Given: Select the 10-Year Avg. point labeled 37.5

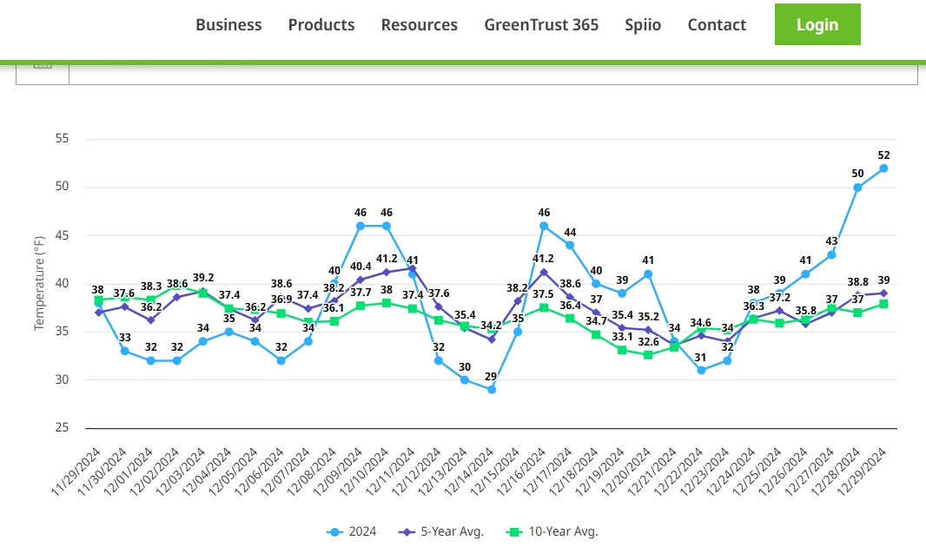Looking at the screenshot, I should [544, 307].
